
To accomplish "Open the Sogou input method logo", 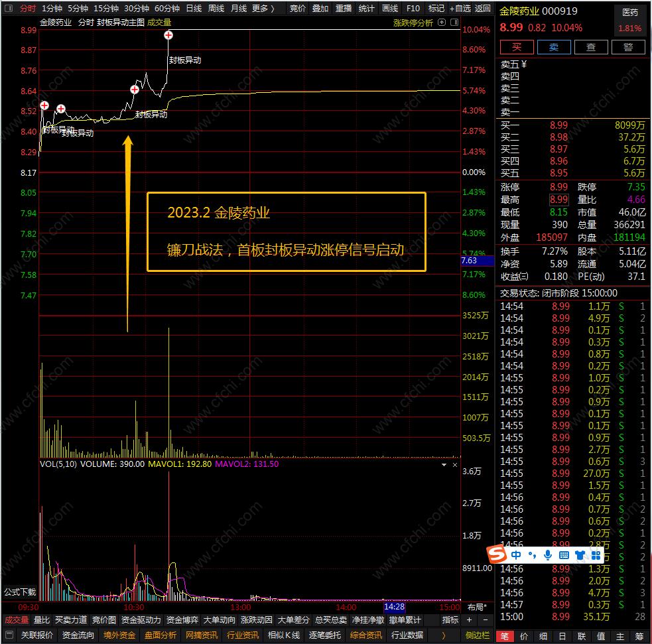I will [497, 554].
